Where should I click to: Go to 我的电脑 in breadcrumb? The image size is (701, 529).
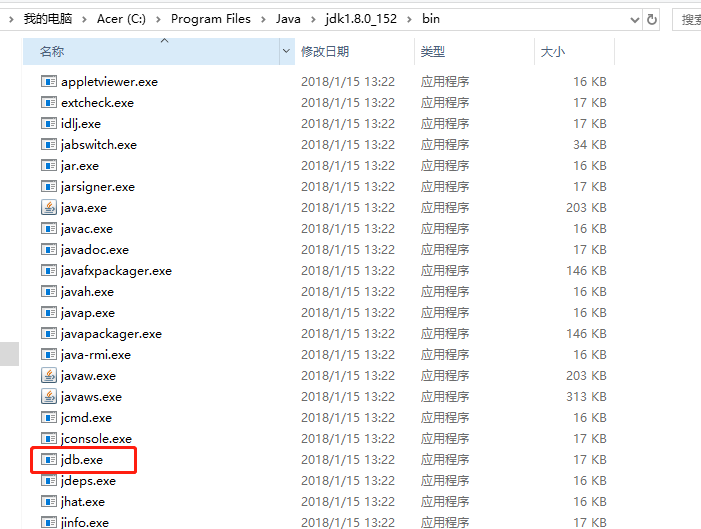point(48,19)
